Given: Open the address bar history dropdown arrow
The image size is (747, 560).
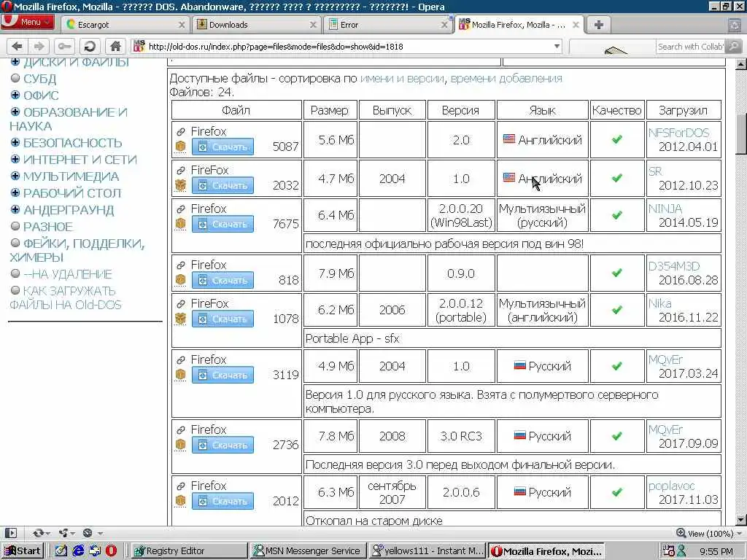Looking at the screenshot, I should (557, 46).
